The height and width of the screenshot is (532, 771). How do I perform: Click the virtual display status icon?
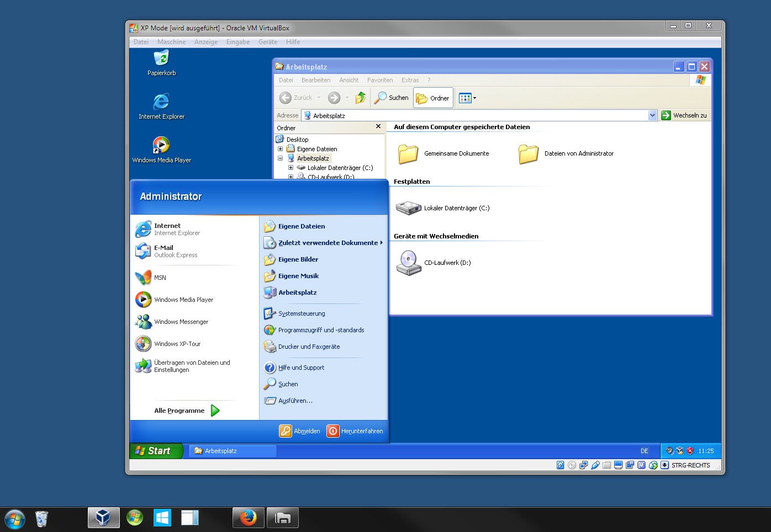(619, 465)
